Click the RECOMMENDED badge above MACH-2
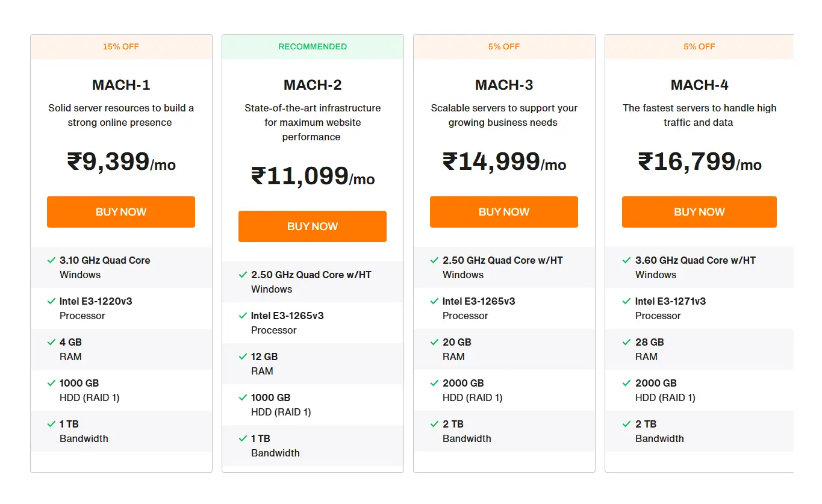Image resolution: width=822 pixels, height=504 pixels. [312, 46]
